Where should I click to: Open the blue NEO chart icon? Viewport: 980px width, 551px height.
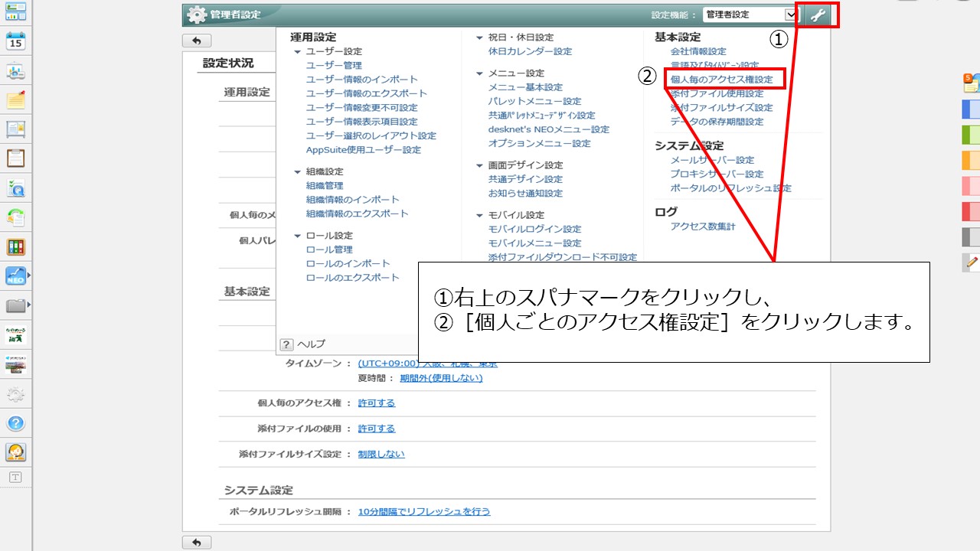click(16, 276)
